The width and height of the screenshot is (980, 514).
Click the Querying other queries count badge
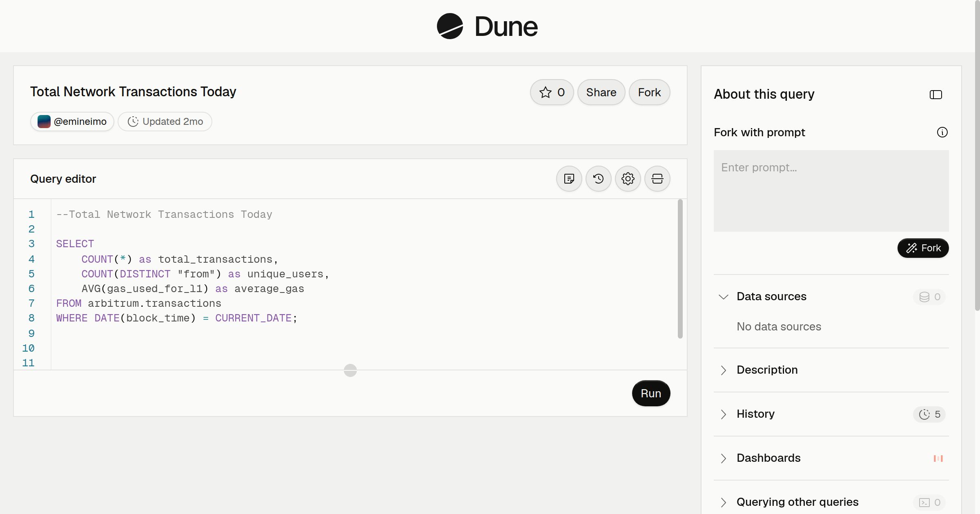coord(930,503)
